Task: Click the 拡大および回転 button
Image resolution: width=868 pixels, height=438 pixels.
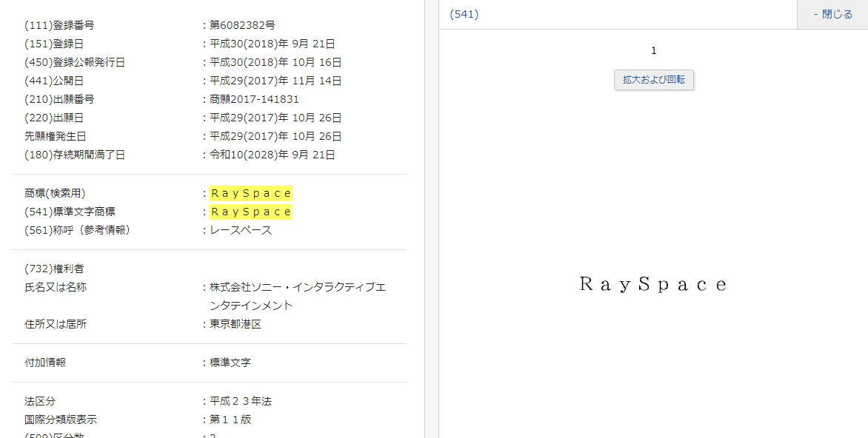Action: point(654,80)
